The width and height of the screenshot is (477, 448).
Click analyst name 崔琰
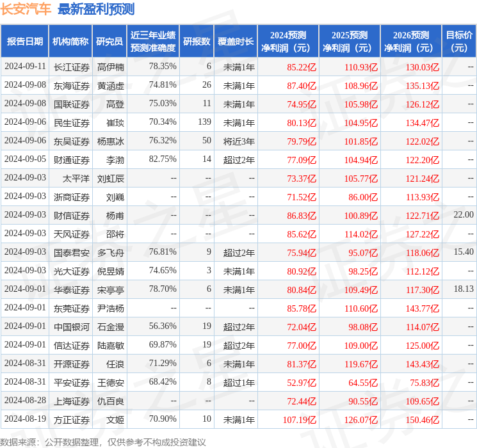point(115,123)
